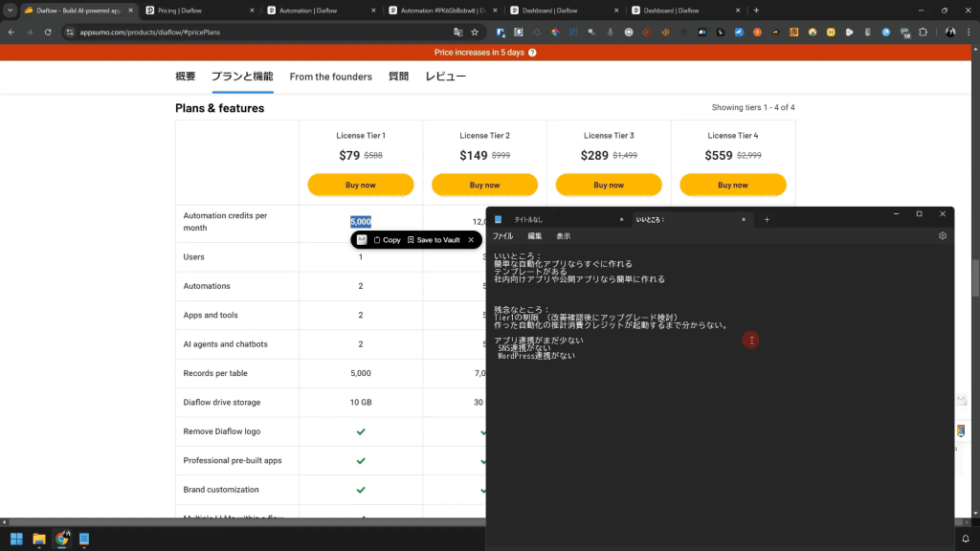Open 編集 menu in Notepad
Viewport: 980px width, 551px height.
pyautogui.click(x=534, y=236)
